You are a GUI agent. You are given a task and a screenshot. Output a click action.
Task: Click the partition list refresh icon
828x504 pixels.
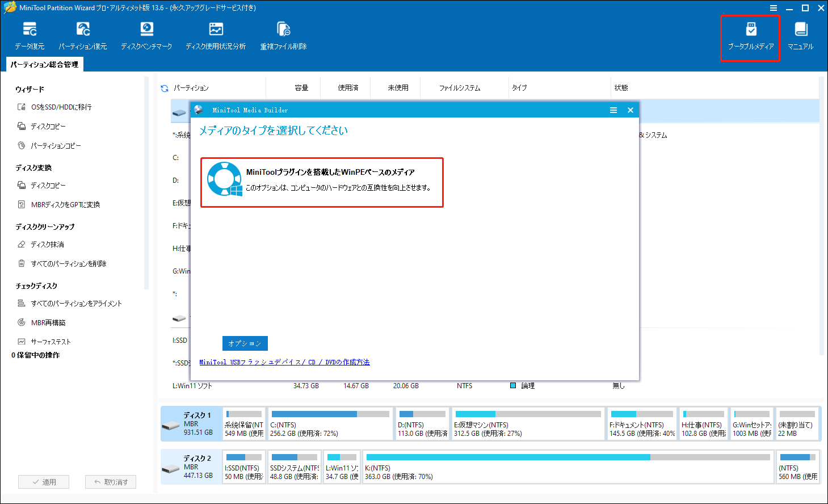pos(165,88)
